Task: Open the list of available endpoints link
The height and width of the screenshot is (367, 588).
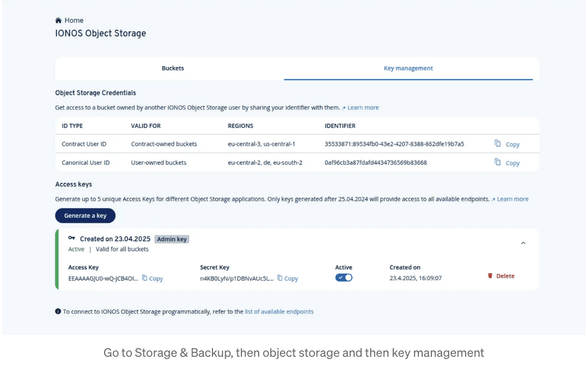Action: pyautogui.click(x=279, y=312)
